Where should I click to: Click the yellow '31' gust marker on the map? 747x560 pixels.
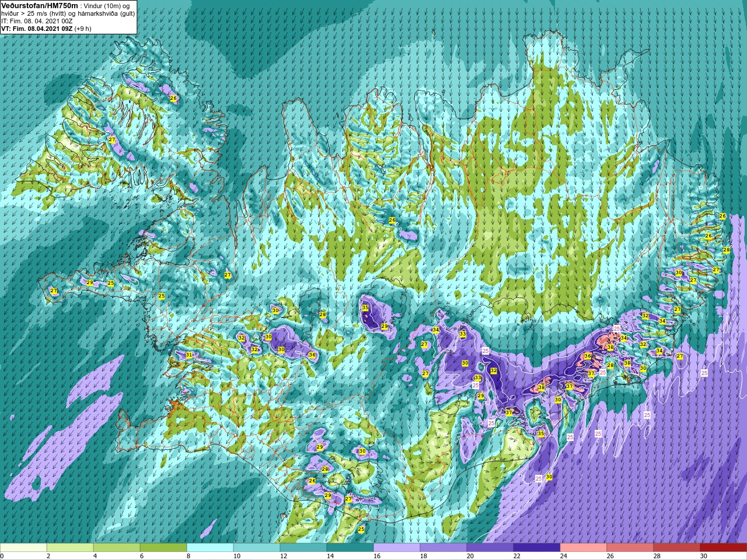coord(189,355)
